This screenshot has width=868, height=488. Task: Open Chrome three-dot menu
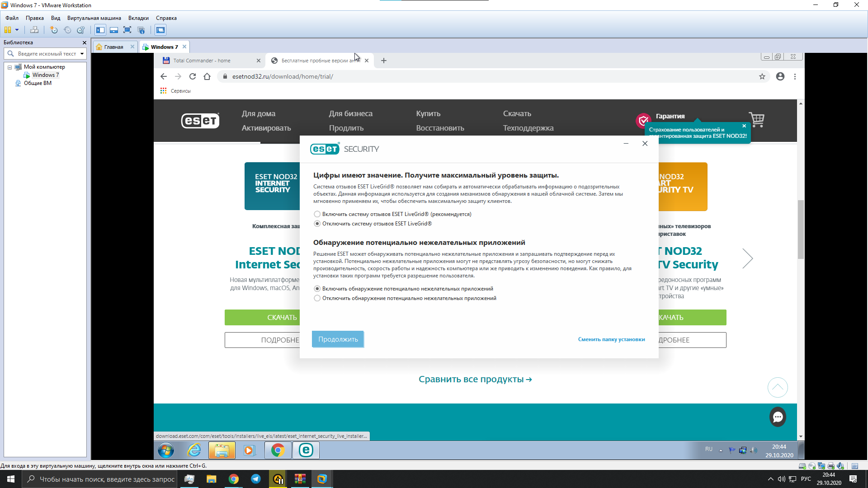pos(795,77)
